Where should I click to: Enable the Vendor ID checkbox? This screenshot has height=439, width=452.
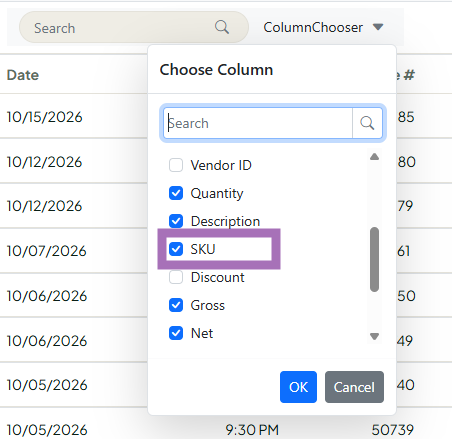176,165
